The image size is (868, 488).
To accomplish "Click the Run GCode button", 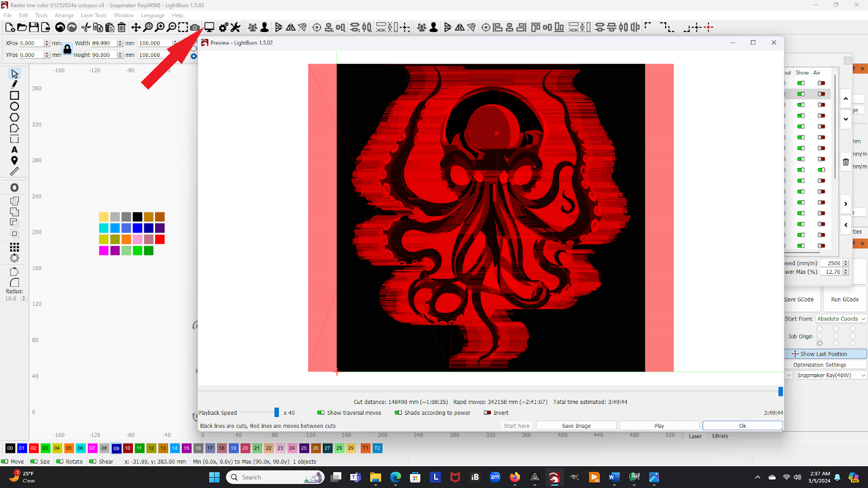I will click(845, 299).
